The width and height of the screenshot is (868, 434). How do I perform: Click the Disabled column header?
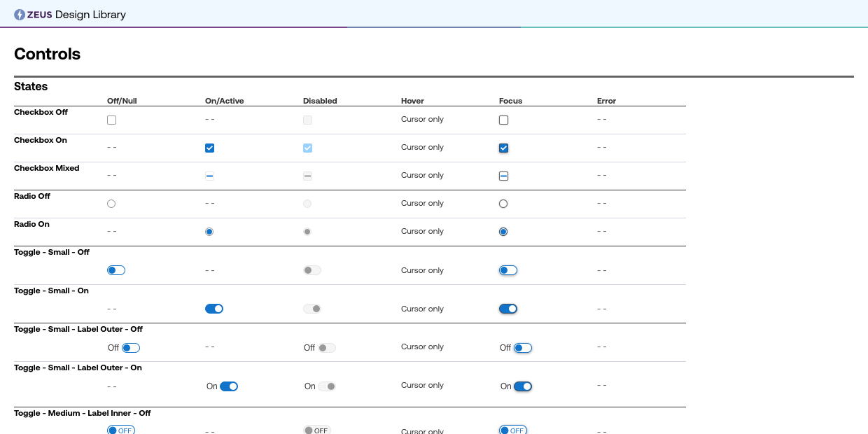(320, 101)
